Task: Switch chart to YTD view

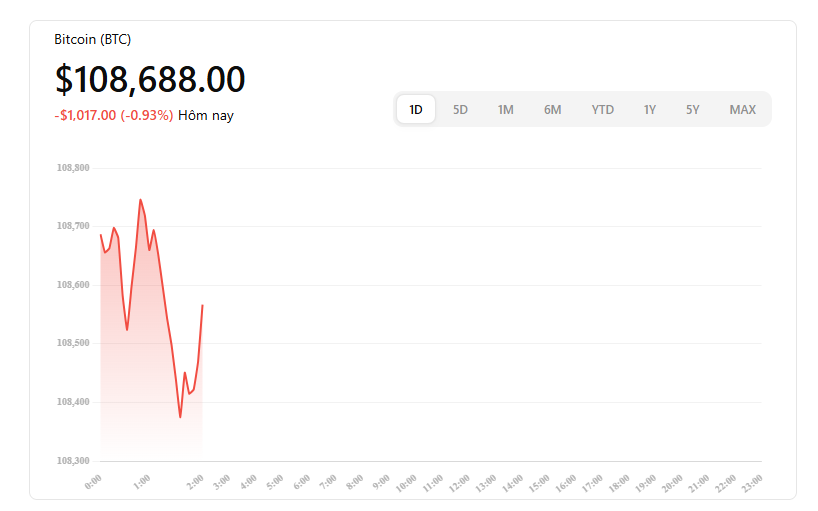Action: (603, 110)
